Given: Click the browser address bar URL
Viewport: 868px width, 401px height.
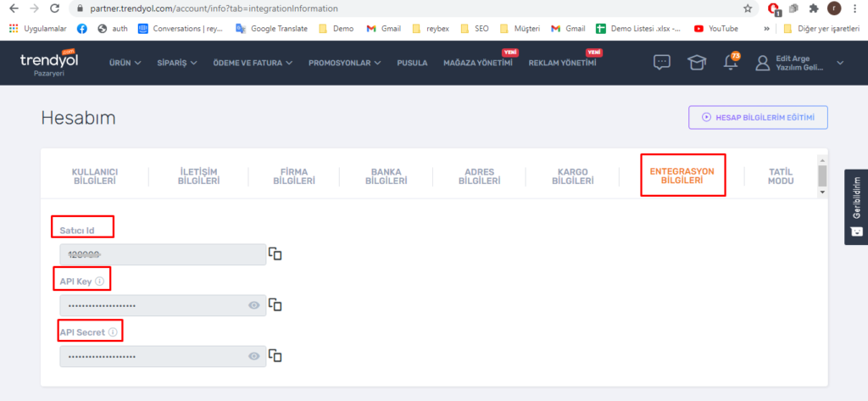Looking at the screenshot, I should click(214, 8).
